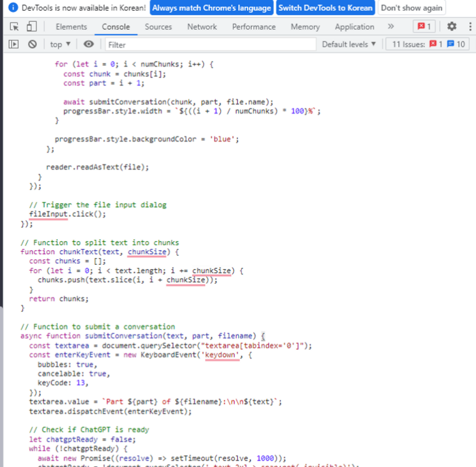476x467 pixels.
Task: Open DevTools settings gear
Action: [x=452, y=26]
